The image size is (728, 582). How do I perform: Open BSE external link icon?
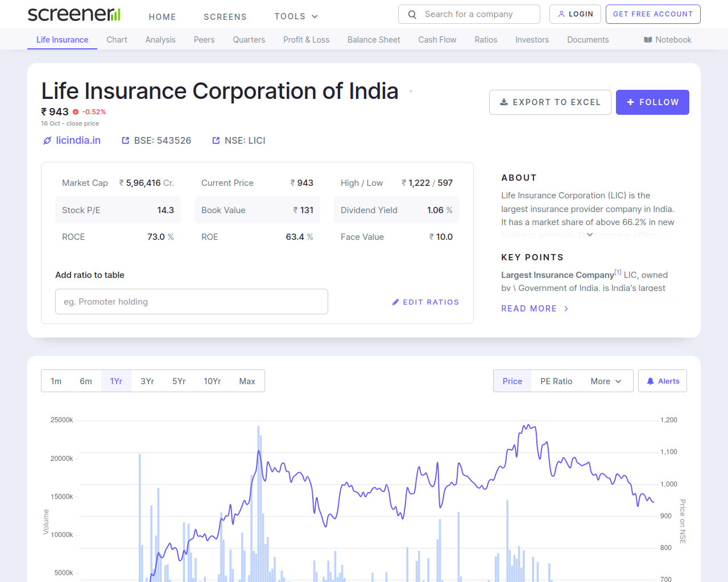(x=126, y=140)
